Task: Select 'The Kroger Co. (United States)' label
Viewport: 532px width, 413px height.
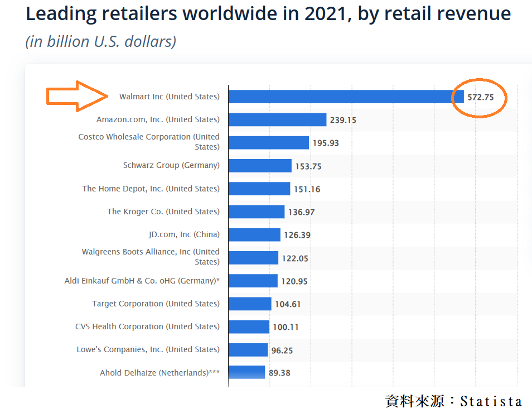Action: [x=163, y=212]
